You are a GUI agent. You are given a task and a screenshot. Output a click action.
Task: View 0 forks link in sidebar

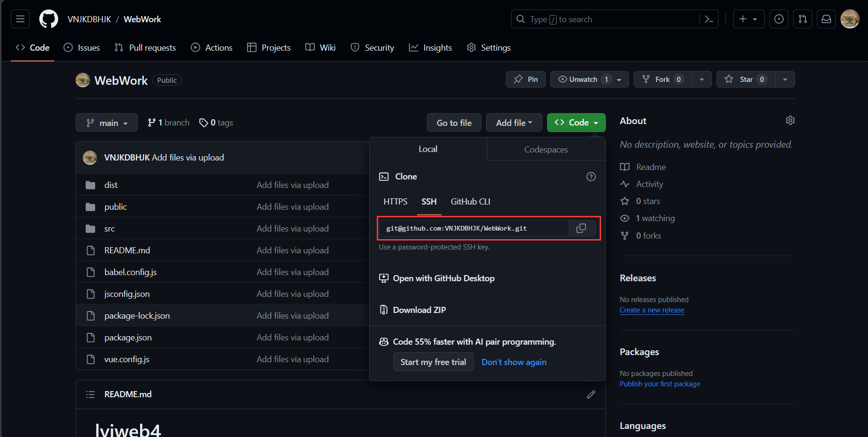tap(641, 236)
